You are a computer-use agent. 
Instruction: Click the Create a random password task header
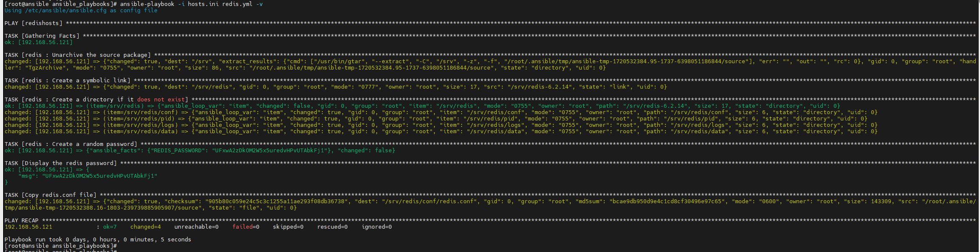tap(71, 144)
